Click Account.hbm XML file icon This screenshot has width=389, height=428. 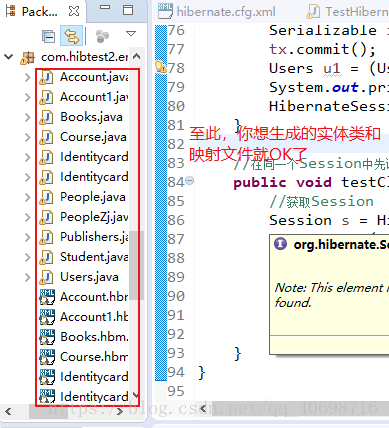47,297
